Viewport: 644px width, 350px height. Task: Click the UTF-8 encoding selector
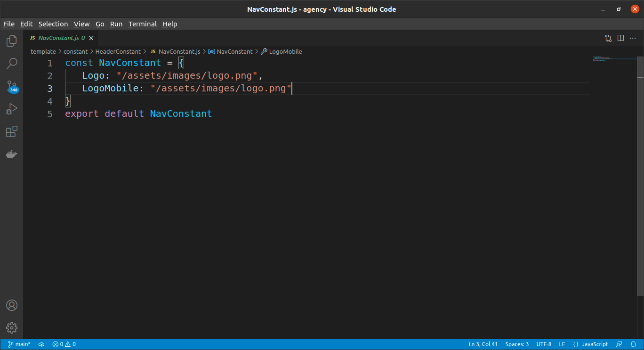pos(544,344)
